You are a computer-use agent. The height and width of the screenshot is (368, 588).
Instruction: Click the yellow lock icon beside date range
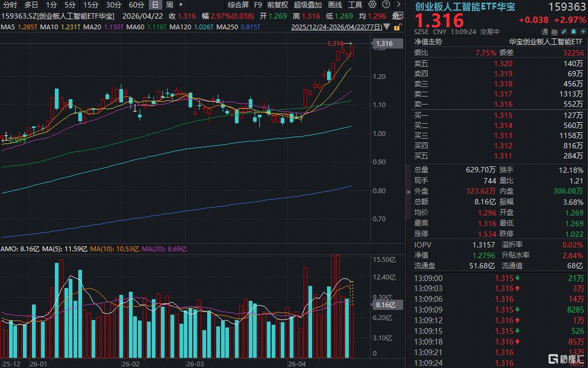click(x=399, y=27)
